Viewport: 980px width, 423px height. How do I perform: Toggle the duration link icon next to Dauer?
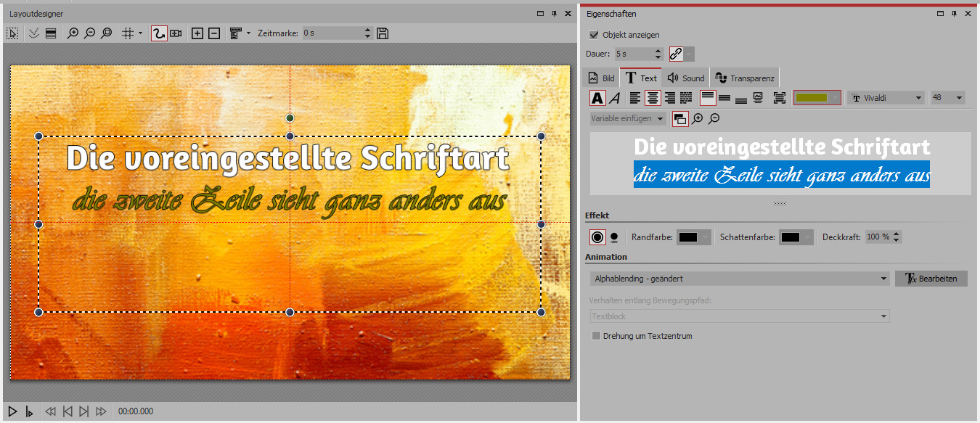pyautogui.click(x=676, y=54)
